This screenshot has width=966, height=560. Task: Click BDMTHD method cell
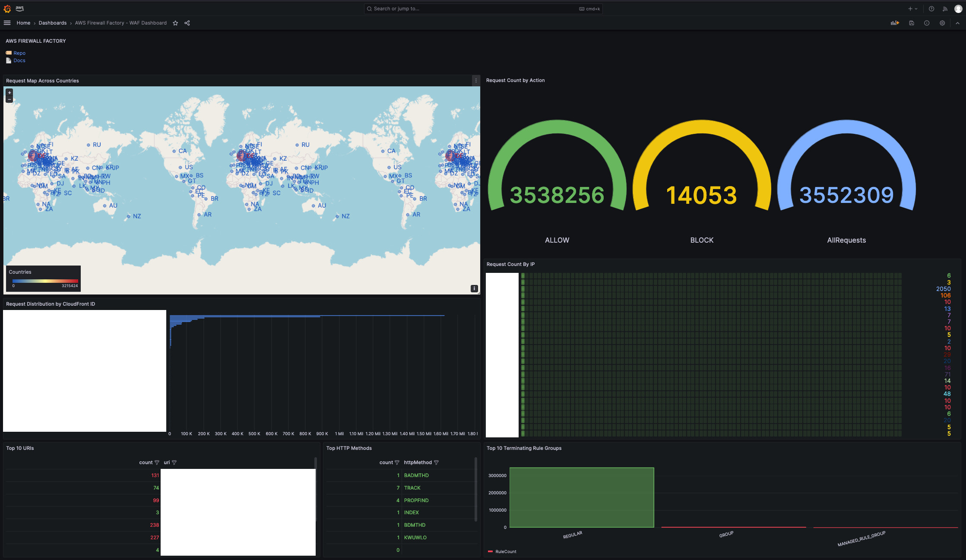[415, 525]
